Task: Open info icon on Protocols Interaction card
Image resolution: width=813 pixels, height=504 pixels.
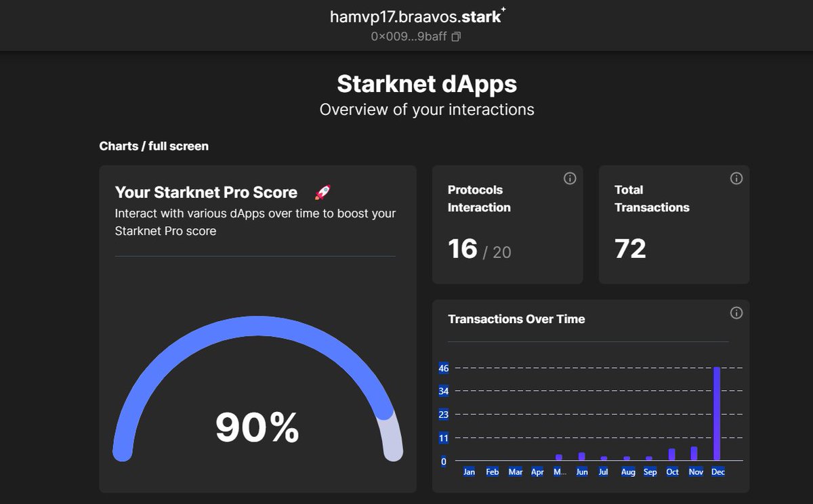Action: [x=570, y=178]
